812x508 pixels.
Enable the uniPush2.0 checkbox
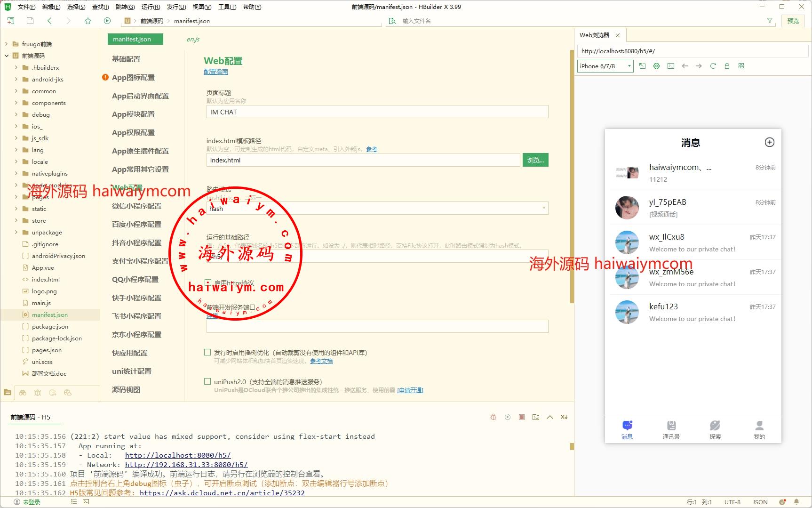[x=207, y=381]
